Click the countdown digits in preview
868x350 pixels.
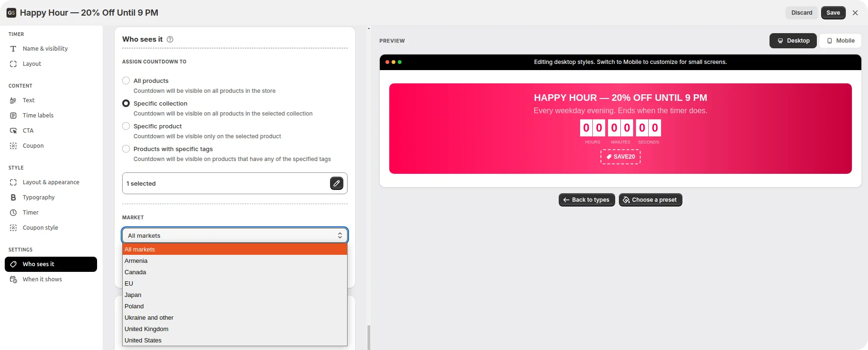[620, 128]
